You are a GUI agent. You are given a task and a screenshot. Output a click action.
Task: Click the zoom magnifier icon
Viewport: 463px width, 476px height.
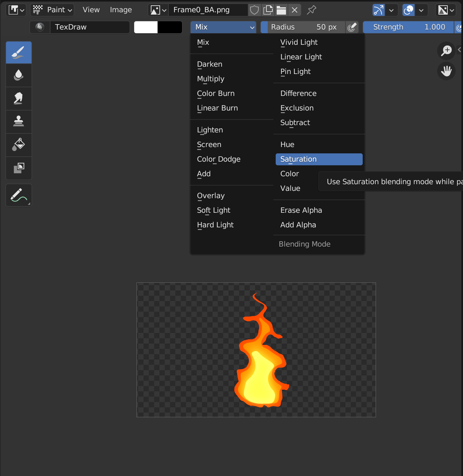(446, 51)
